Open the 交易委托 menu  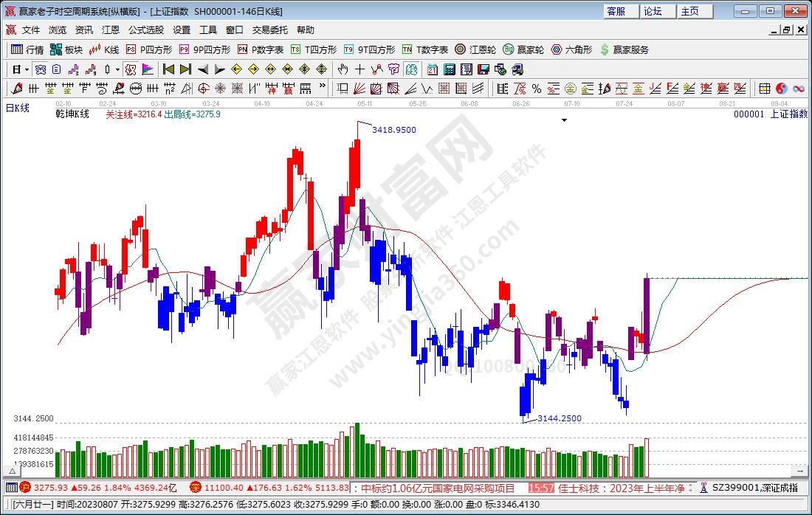coord(269,30)
